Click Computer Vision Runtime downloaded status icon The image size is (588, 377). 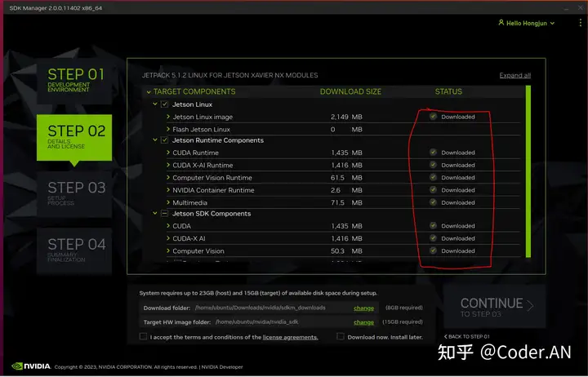(x=433, y=177)
